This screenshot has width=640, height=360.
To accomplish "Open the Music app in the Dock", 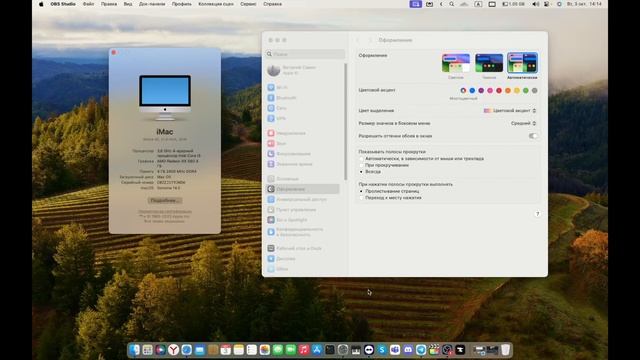I will 304,350.
